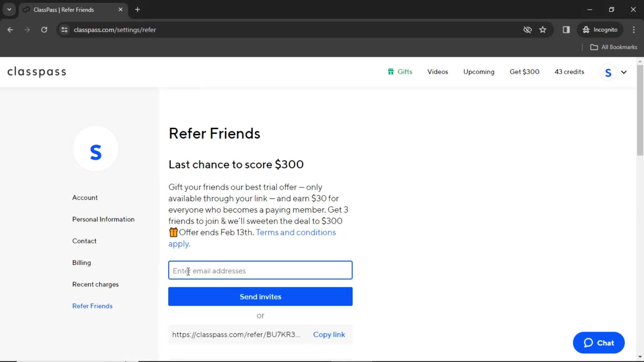Click the Copy link button
Viewport: 644px width, 362px height.
[x=329, y=334]
